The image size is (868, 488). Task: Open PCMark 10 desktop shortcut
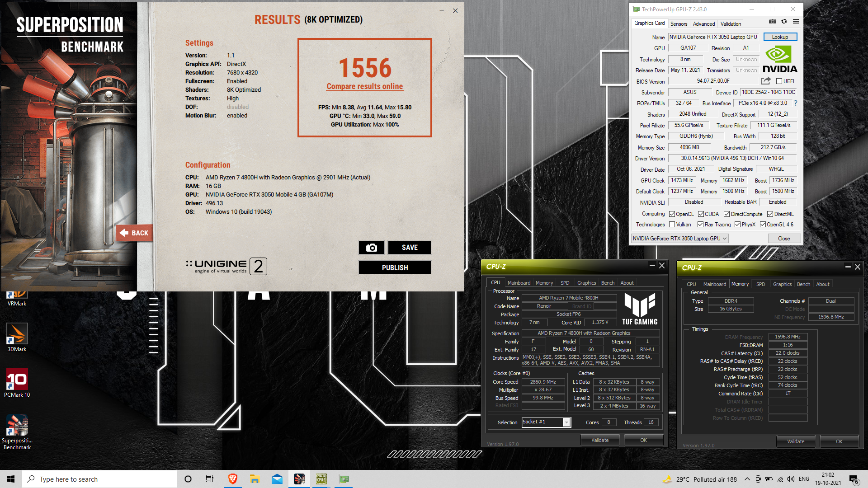tap(17, 383)
